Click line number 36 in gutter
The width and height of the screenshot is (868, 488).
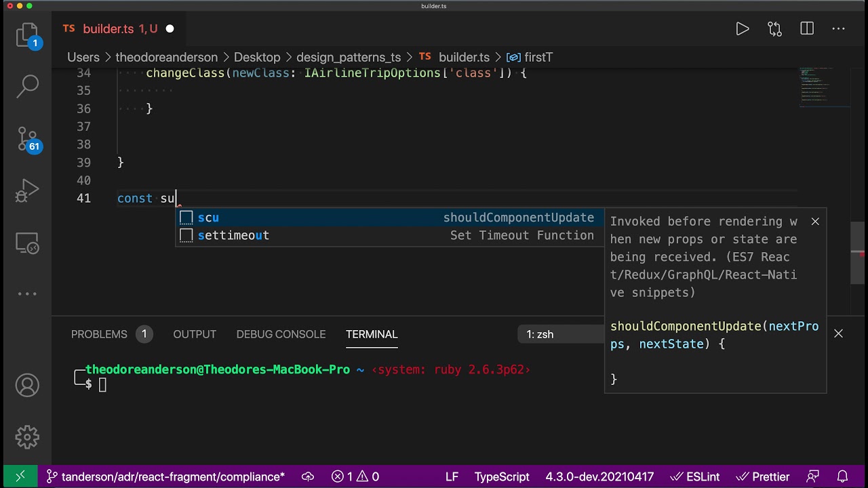point(83,108)
